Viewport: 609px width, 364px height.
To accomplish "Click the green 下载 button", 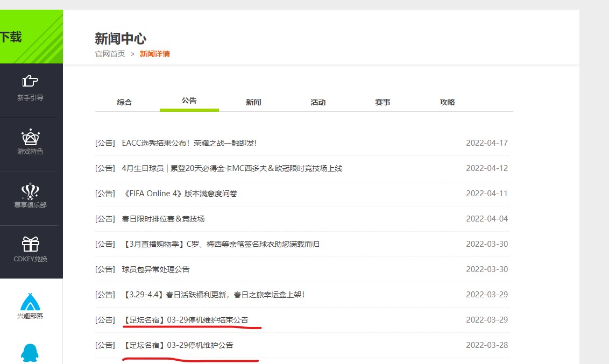I will click(x=31, y=37).
